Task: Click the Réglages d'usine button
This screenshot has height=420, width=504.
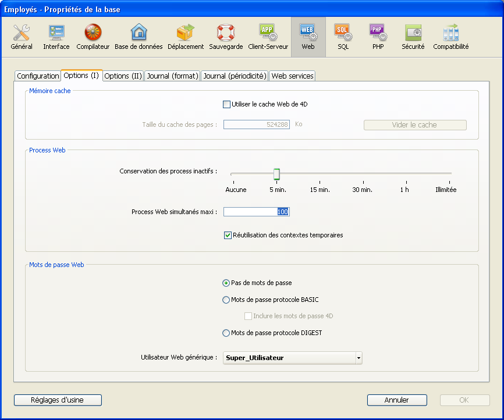Action: pos(58,400)
